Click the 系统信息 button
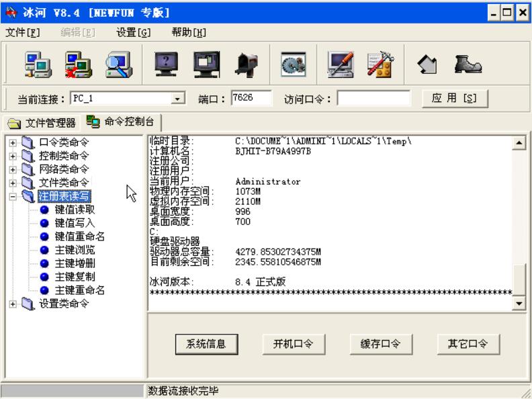The width and height of the screenshot is (532, 399). pos(206,344)
